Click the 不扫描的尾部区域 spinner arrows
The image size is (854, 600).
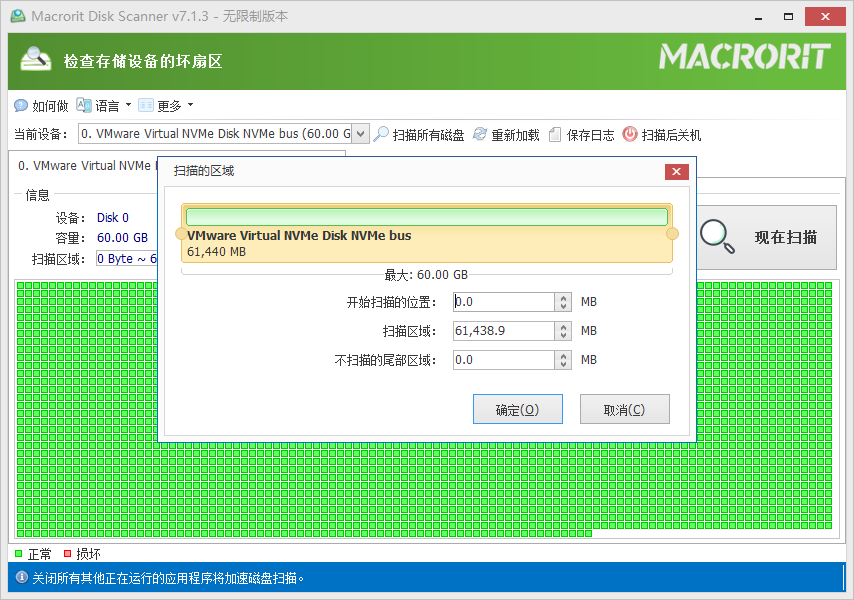click(x=563, y=360)
